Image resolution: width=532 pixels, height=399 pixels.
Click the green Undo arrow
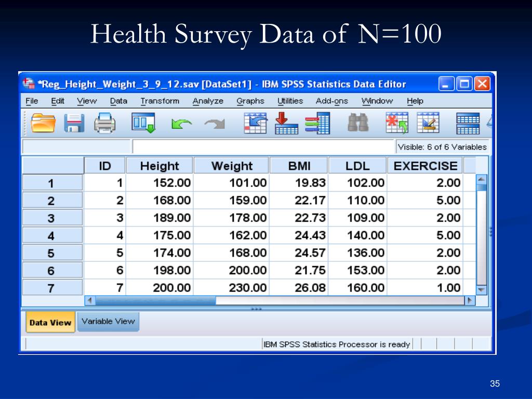coord(181,124)
